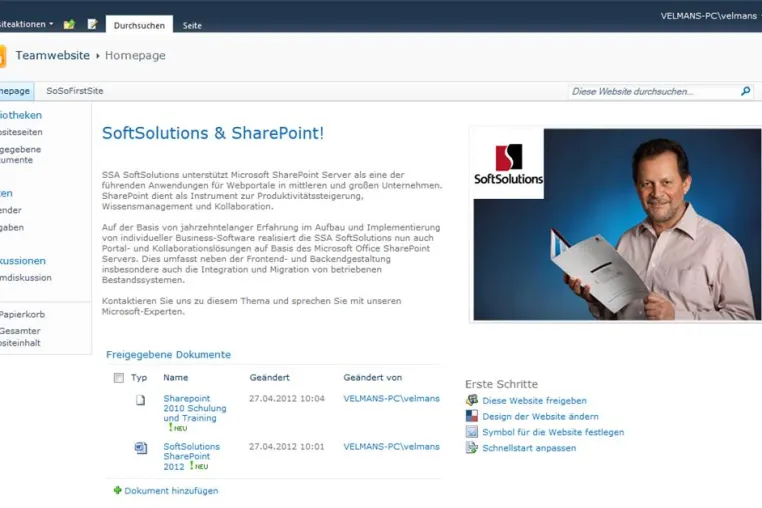Open Kalender in the sidebar

coord(11,210)
